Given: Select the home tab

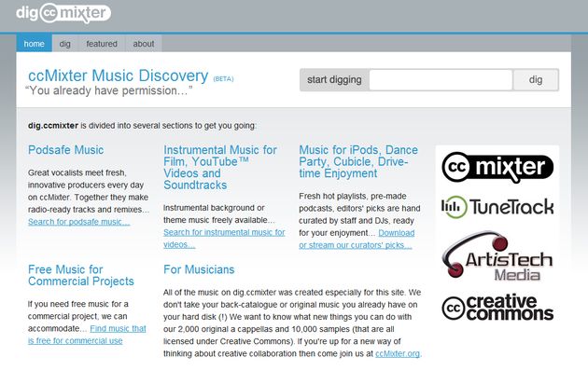Looking at the screenshot, I should point(35,44).
